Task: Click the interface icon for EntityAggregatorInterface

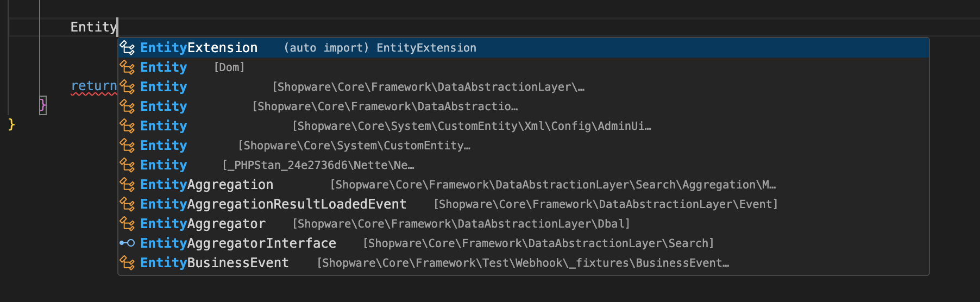Action: coord(127,243)
